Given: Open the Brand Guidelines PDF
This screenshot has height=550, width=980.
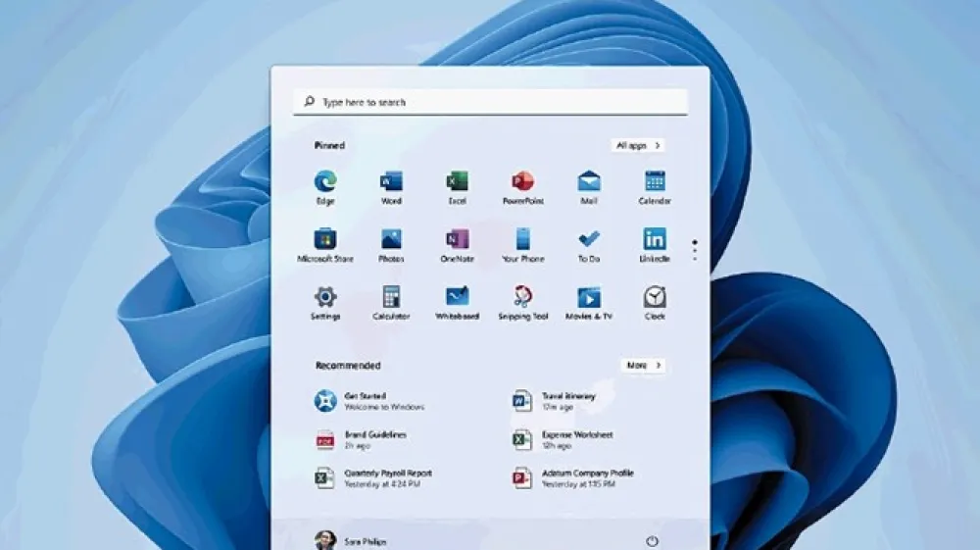Looking at the screenshot, I should pos(361,439).
